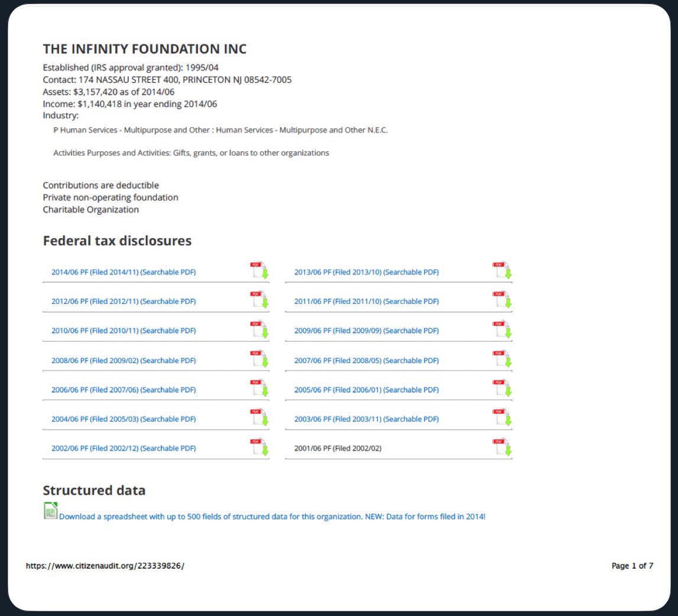Download the PDF icon for 2013/06 filing
Image resolution: width=678 pixels, height=616 pixels.
click(x=502, y=270)
